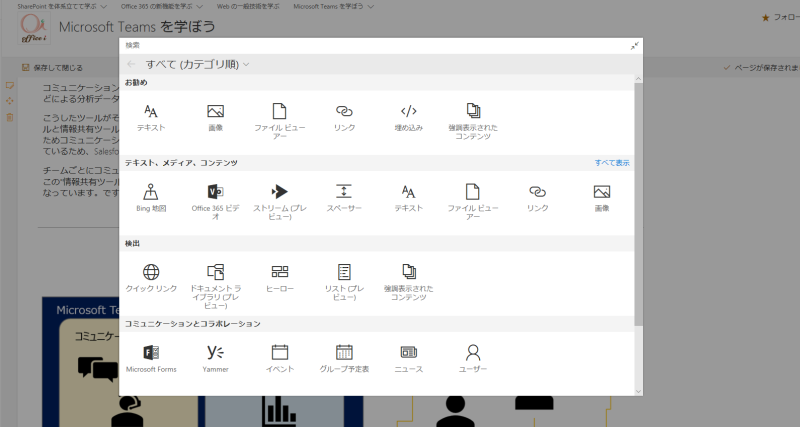Insert the グループ予定表 calendar web part
The width and height of the screenshot is (800, 427).
(x=344, y=359)
